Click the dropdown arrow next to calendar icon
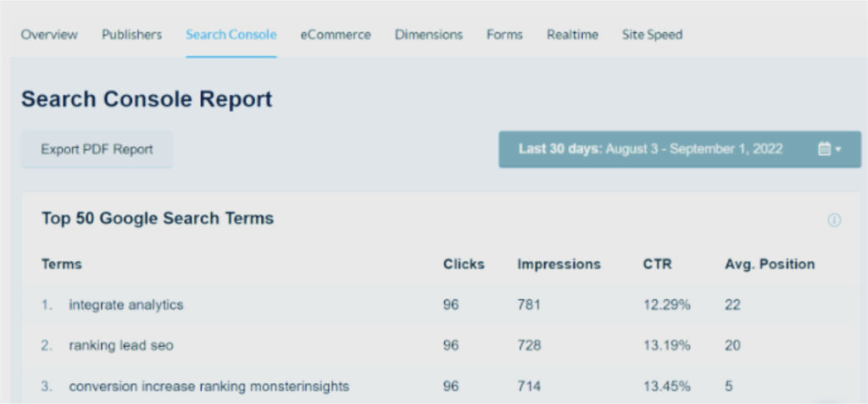This screenshot has width=868, height=404. [838, 149]
